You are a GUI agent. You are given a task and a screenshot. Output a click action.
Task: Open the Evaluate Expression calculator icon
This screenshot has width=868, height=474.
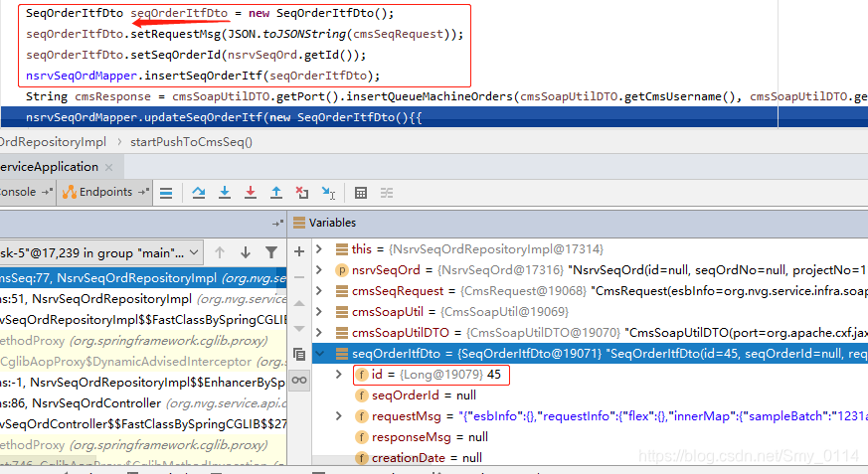click(361, 193)
